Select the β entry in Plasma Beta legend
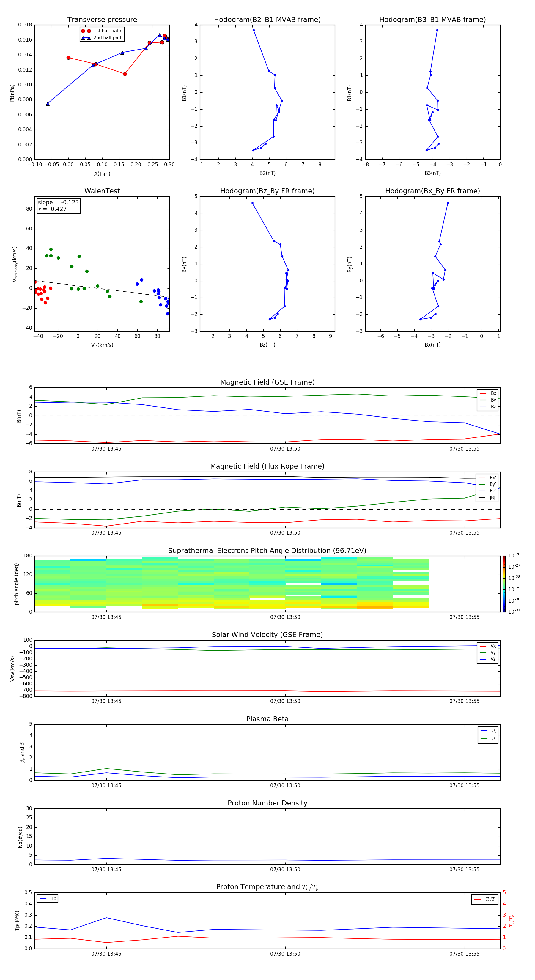Screen dimensions: 535x980 [488, 739]
